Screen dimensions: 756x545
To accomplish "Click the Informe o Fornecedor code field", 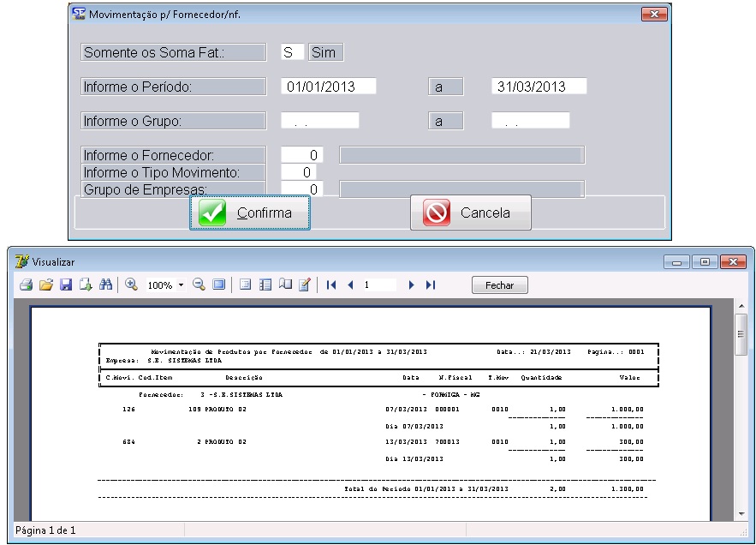I will coord(302,155).
